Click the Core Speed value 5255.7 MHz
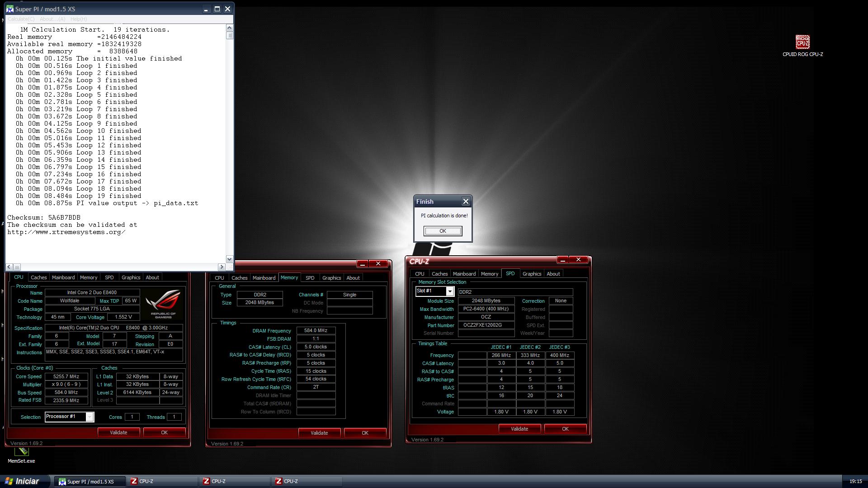This screenshot has width=868, height=488. click(66, 376)
